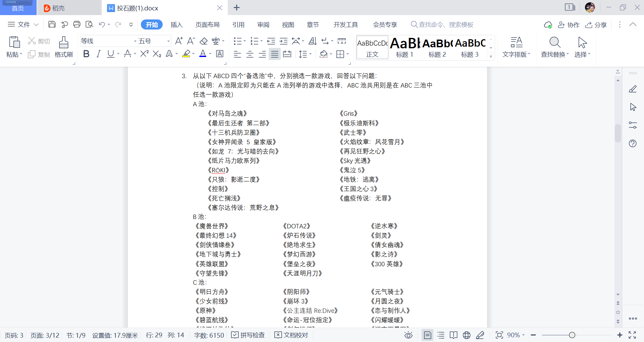Click the eye protection mode icon

click(x=408, y=335)
